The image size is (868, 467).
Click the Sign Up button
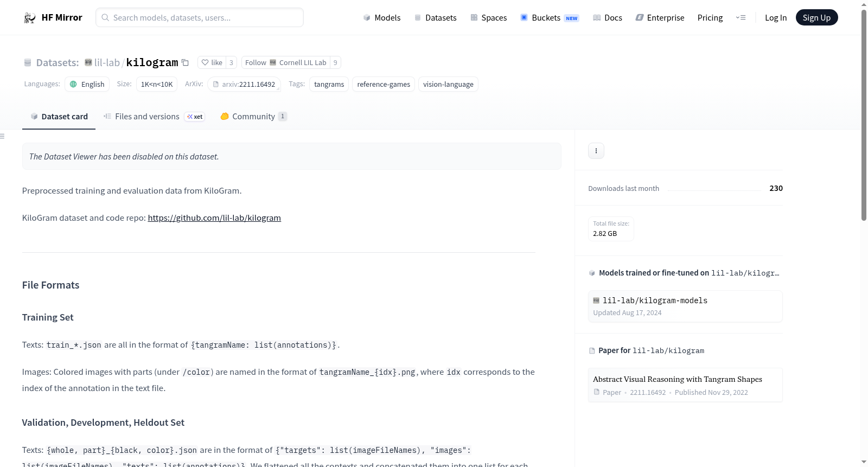click(816, 17)
